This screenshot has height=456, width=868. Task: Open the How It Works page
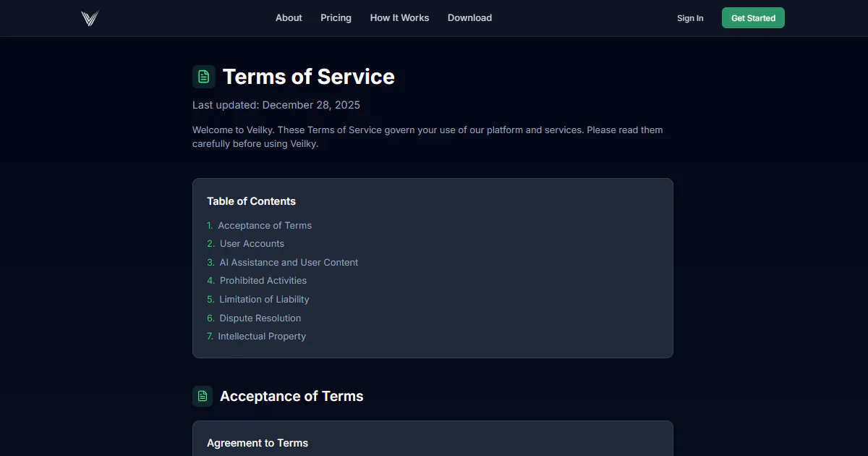pos(400,18)
